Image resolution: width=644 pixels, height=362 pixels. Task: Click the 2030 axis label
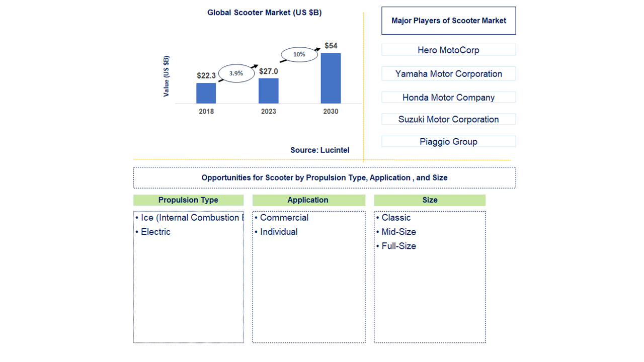(x=331, y=111)
